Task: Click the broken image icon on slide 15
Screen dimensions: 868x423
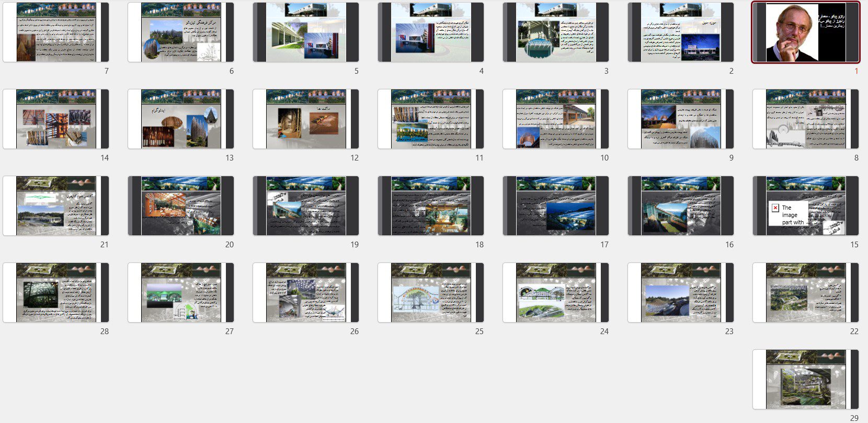Action: (x=775, y=208)
